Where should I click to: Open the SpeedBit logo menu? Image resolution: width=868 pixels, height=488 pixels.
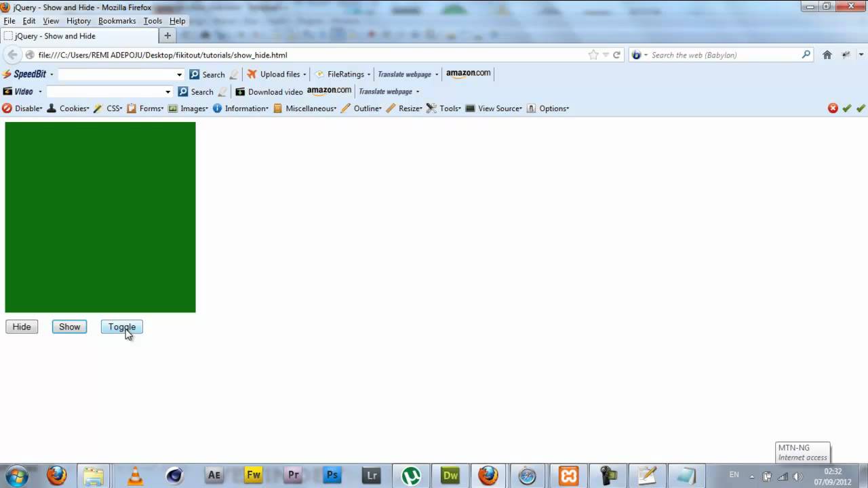28,75
